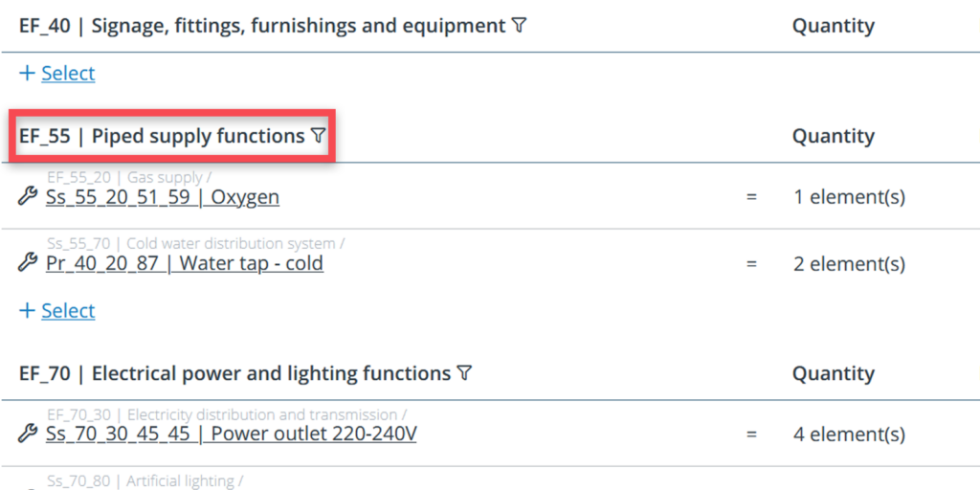The height and width of the screenshot is (490, 980).
Task: Click plus icon under Piped supply section
Action: point(28,311)
